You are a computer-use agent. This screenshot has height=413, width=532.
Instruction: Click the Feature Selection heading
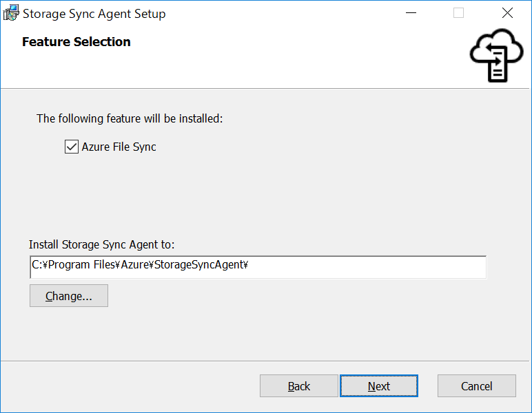click(x=76, y=42)
